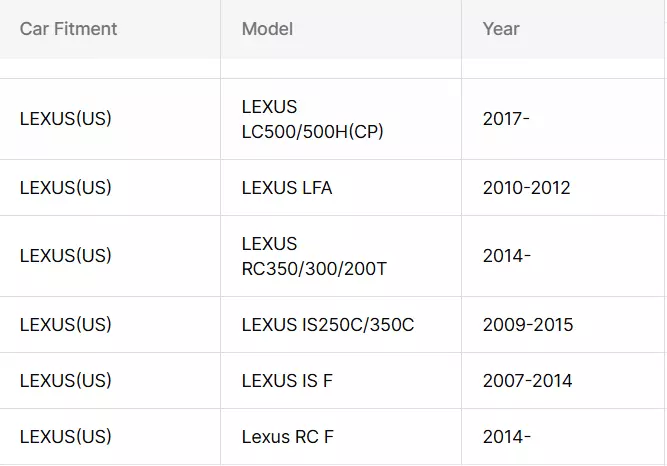Select the Lexus RC F model cell
Screen dimensions: 667x466
[x=341, y=437]
